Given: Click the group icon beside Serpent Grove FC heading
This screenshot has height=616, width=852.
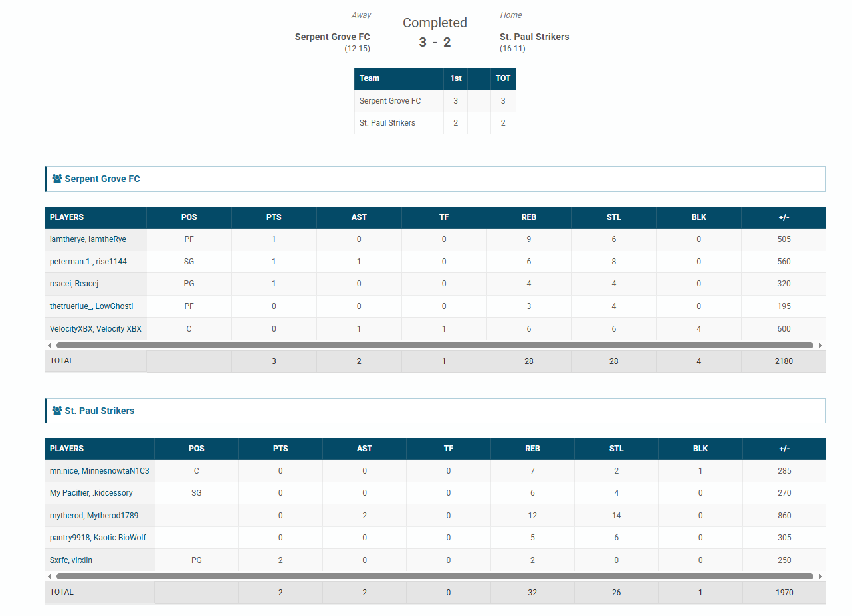Looking at the screenshot, I should point(56,179).
